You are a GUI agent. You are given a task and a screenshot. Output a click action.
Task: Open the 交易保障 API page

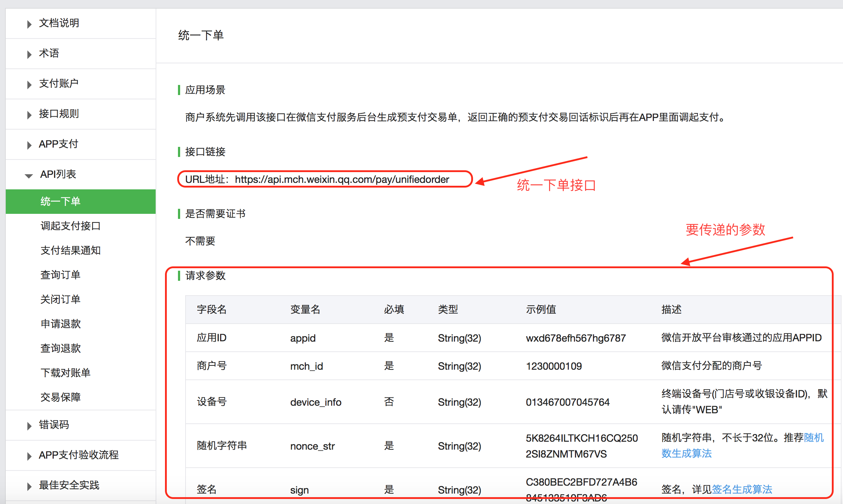point(61,397)
